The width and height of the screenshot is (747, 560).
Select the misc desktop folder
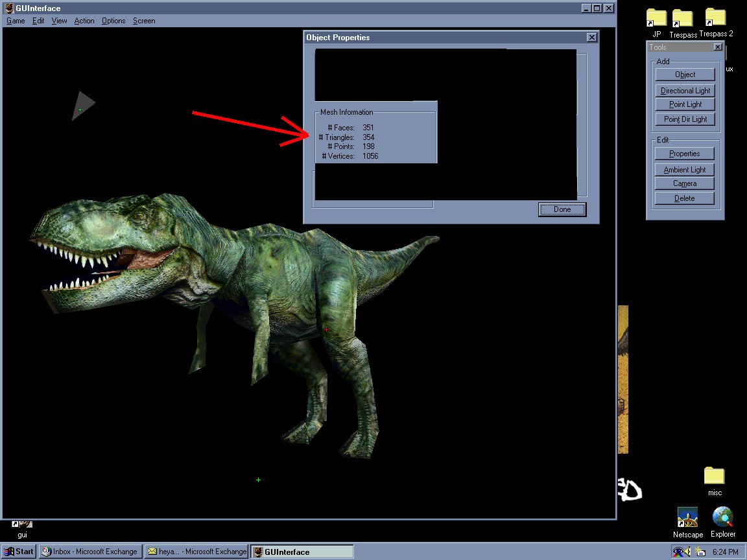[715, 482]
